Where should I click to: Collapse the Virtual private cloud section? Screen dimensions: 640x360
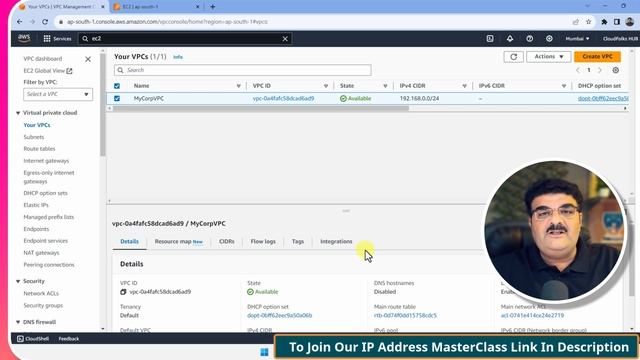point(18,113)
